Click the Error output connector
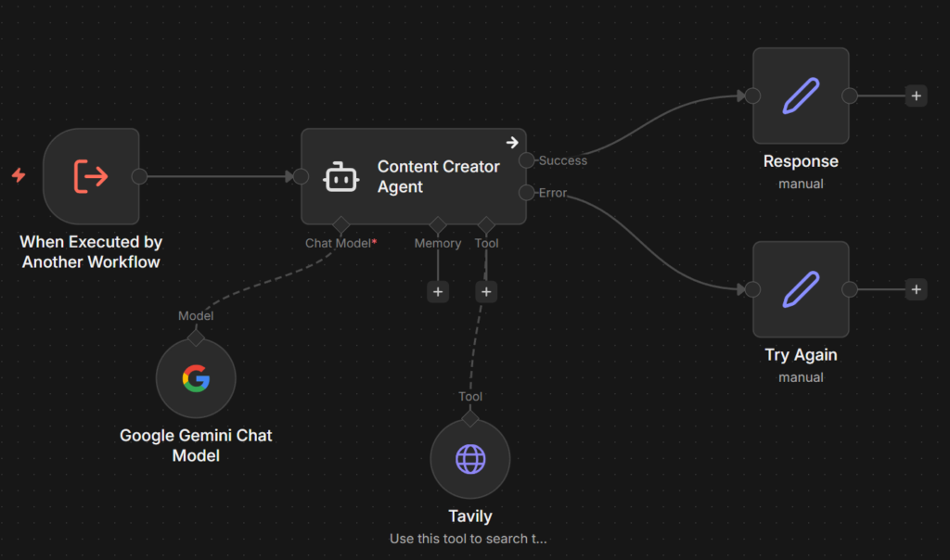This screenshot has width=950, height=560. click(x=526, y=193)
